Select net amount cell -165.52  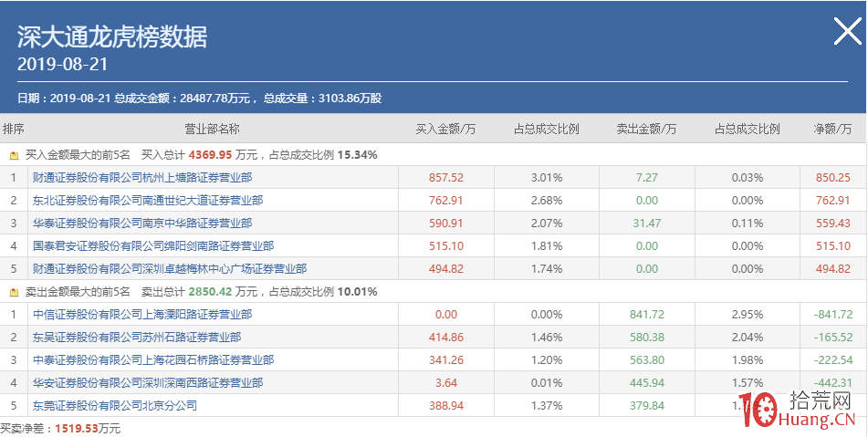pyautogui.click(x=833, y=337)
